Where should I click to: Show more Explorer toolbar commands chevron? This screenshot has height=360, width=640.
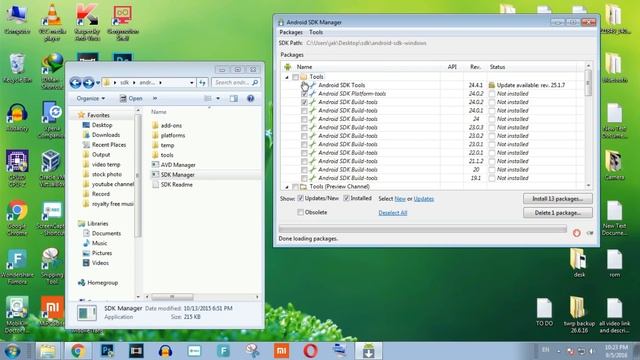pos(155,98)
